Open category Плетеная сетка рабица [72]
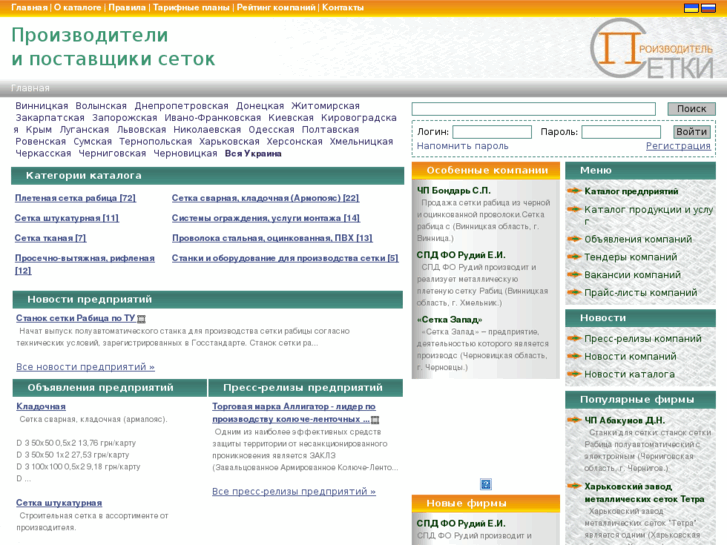Screen dimensions: 727x545 click(75, 198)
